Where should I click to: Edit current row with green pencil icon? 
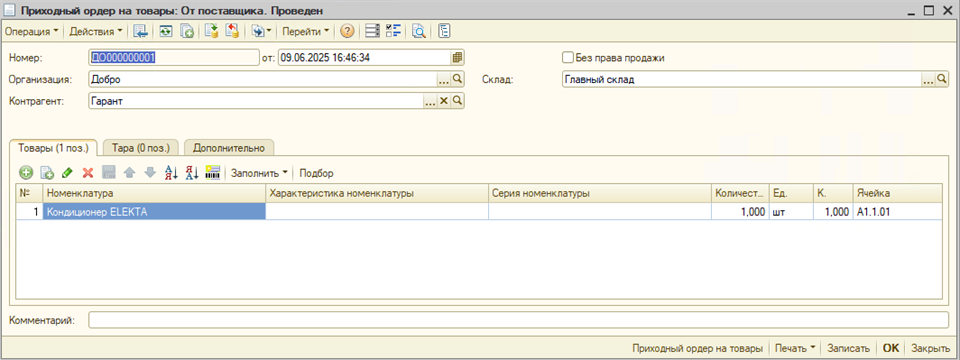67,173
